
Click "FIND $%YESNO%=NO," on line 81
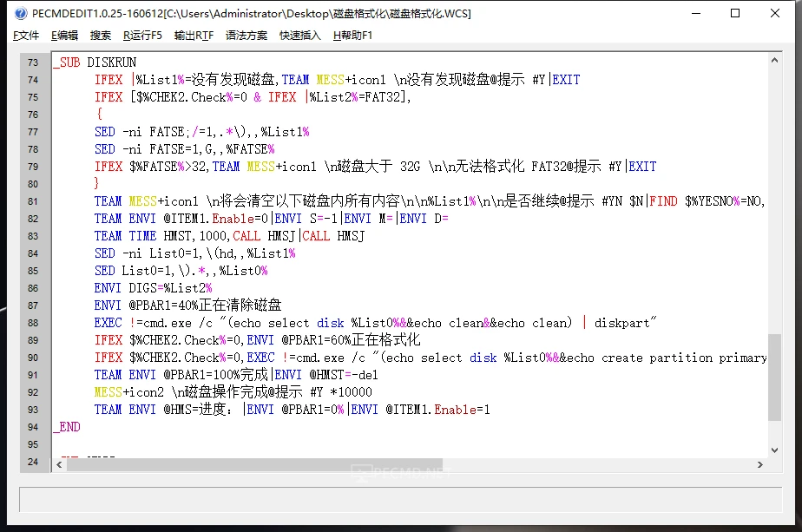(707, 201)
